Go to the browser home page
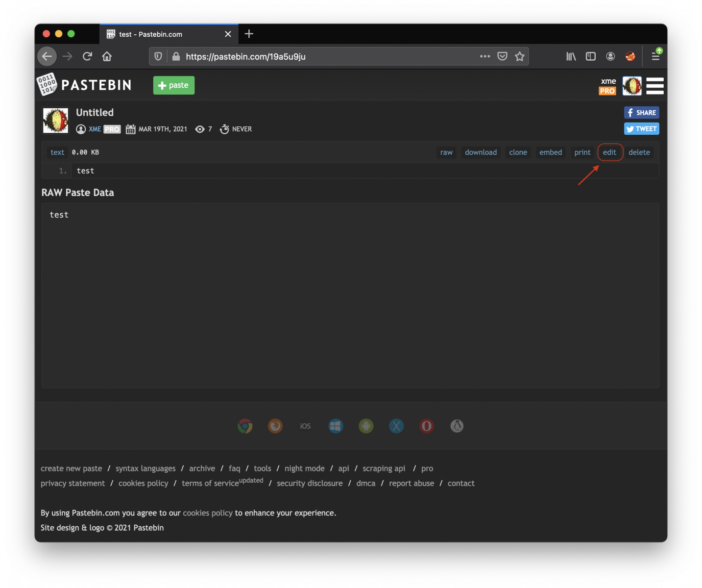702x588 pixels. coord(107,56)
